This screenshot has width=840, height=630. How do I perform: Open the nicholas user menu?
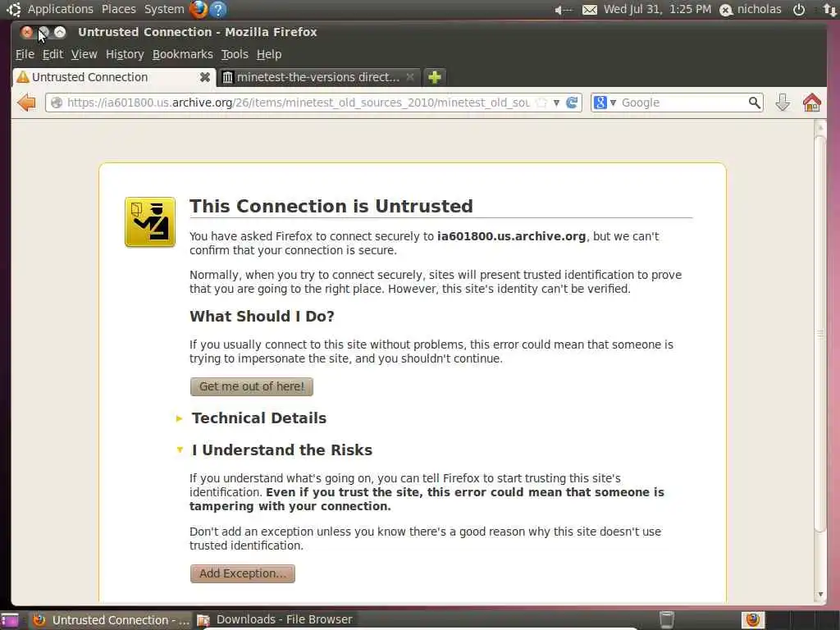pyautogui.click(x=751, y=9)
